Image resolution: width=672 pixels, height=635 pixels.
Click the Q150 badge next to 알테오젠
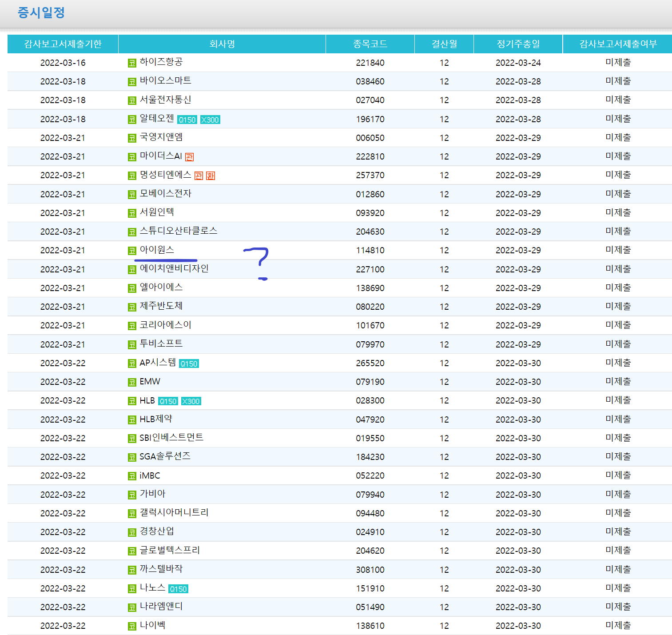tap(187, 120)
